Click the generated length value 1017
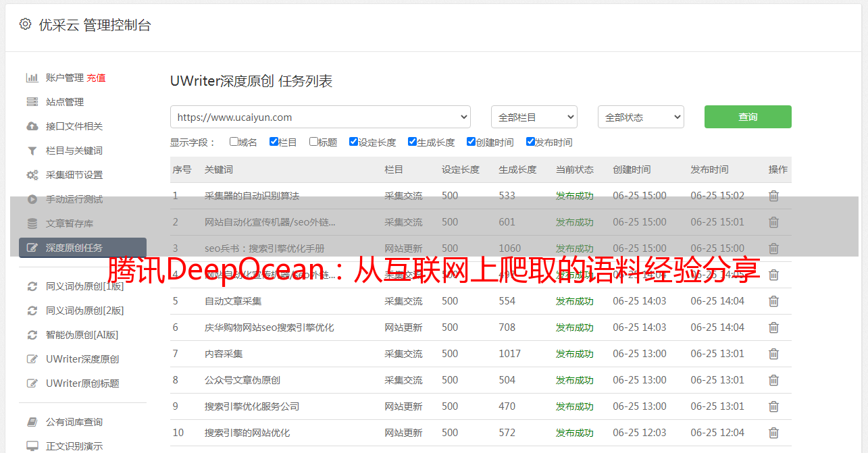 510,354
